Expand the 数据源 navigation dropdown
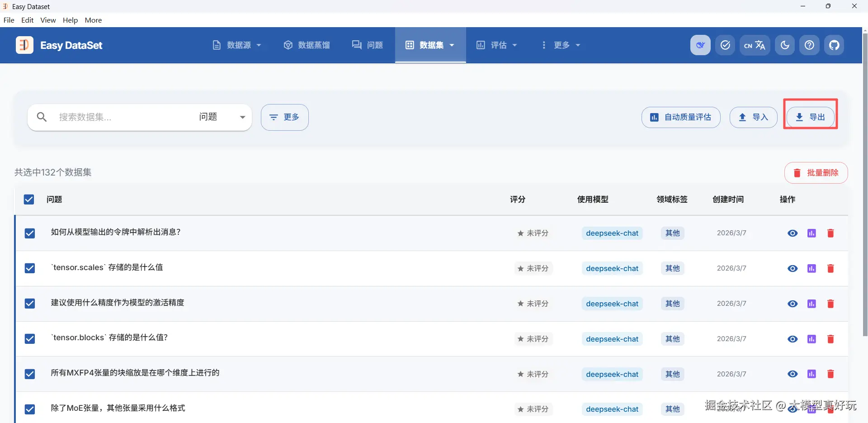Screen dimensions: 868x423 pos(237,45)
